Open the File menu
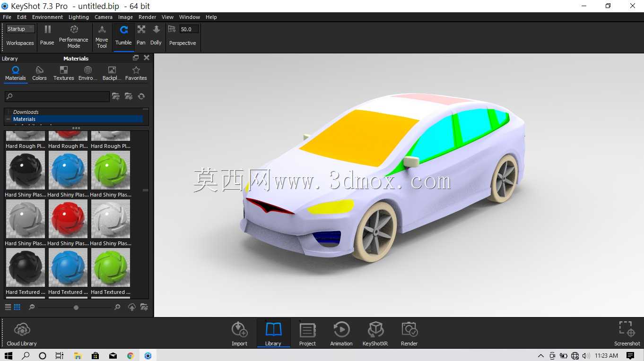644x361 pixels. coord(7,17)
